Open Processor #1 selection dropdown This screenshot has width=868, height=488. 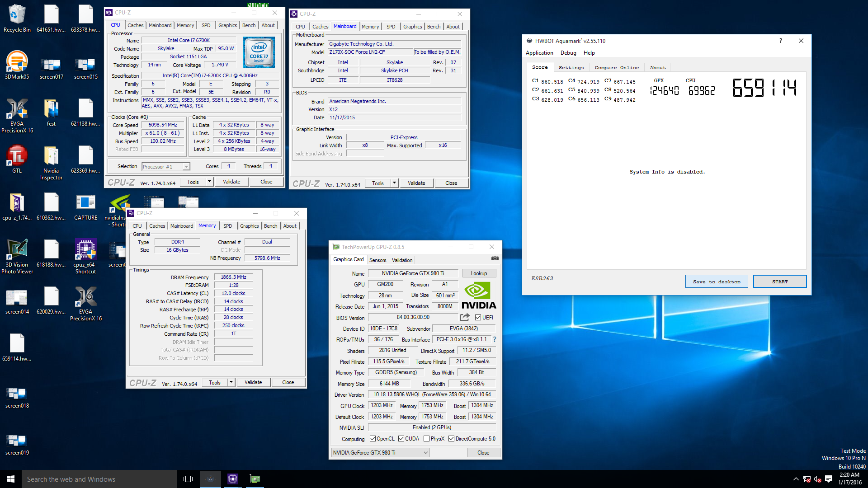[165, 167]
